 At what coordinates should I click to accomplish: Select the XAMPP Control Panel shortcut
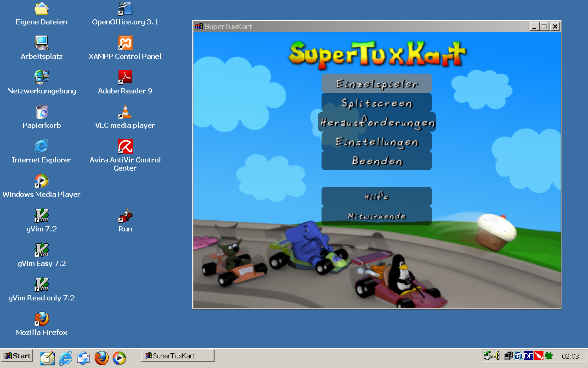coord(125,48)
